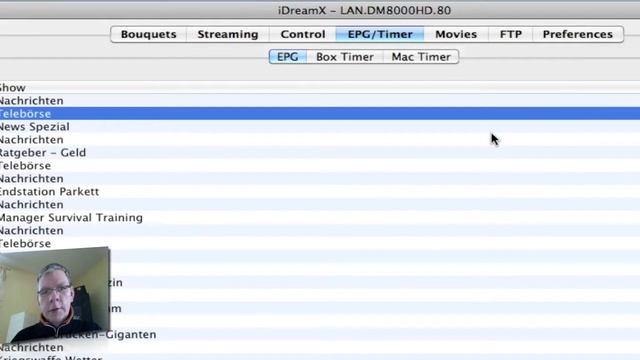Select the entry ending in Giganten

(320, 334)
